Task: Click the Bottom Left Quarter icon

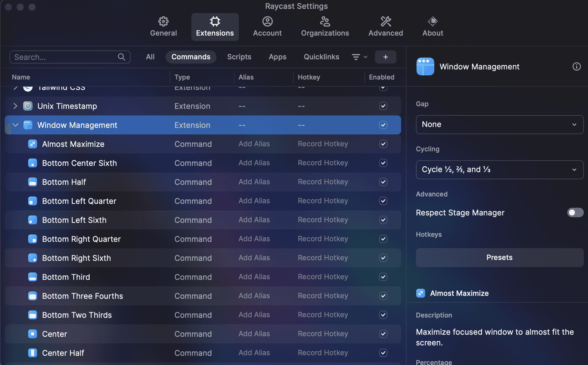Action: coord(33,201)
